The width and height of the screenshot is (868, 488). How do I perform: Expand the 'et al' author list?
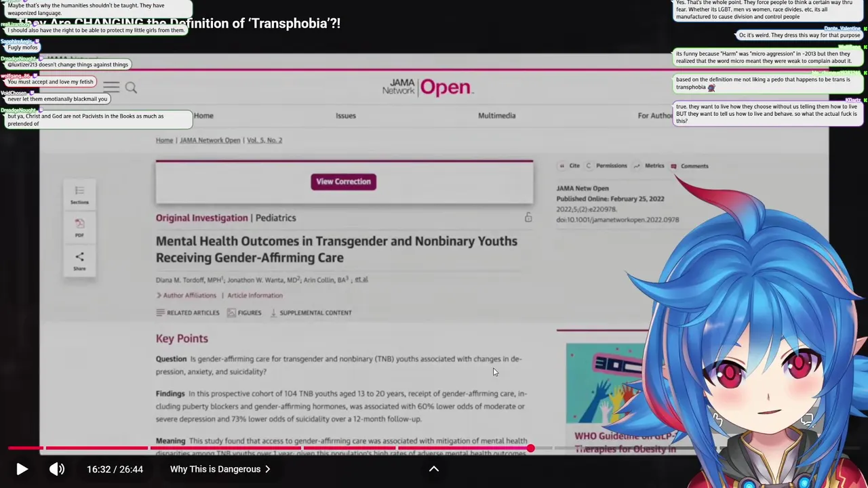[x=361, y=279]
